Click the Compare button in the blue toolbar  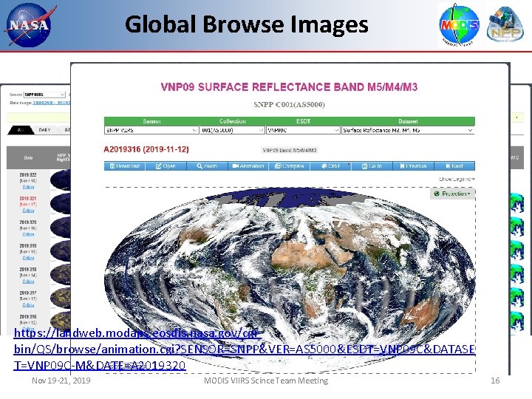tap(290, 166)
